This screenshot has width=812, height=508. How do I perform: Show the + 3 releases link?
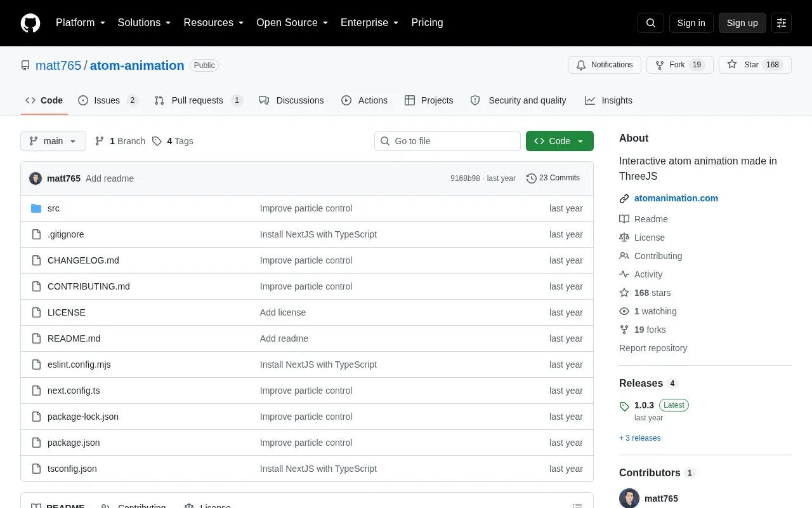(x=640, y=438)
